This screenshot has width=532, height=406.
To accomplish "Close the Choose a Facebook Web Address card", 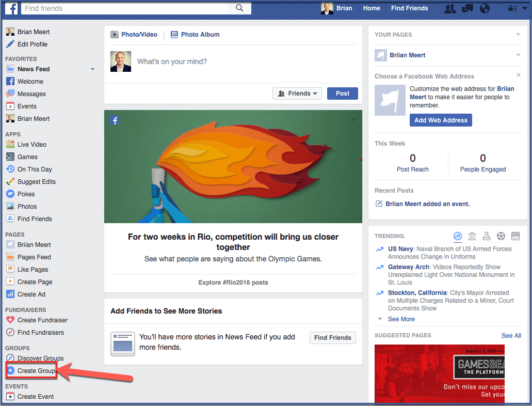I will pos(519,75).
